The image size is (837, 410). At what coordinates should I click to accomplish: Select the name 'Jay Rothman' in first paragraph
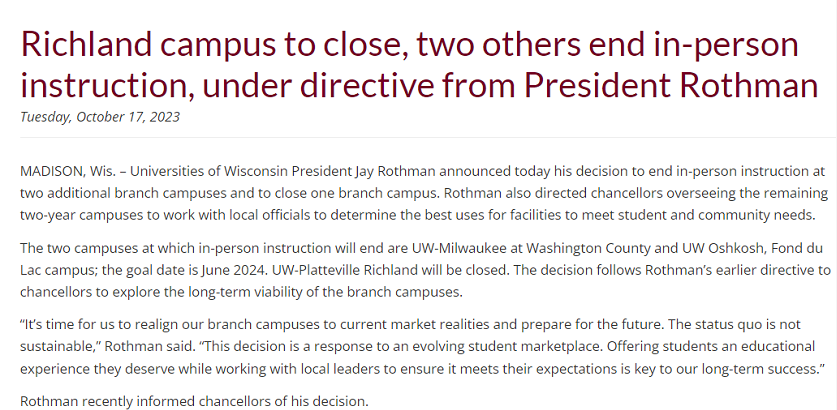394,171
